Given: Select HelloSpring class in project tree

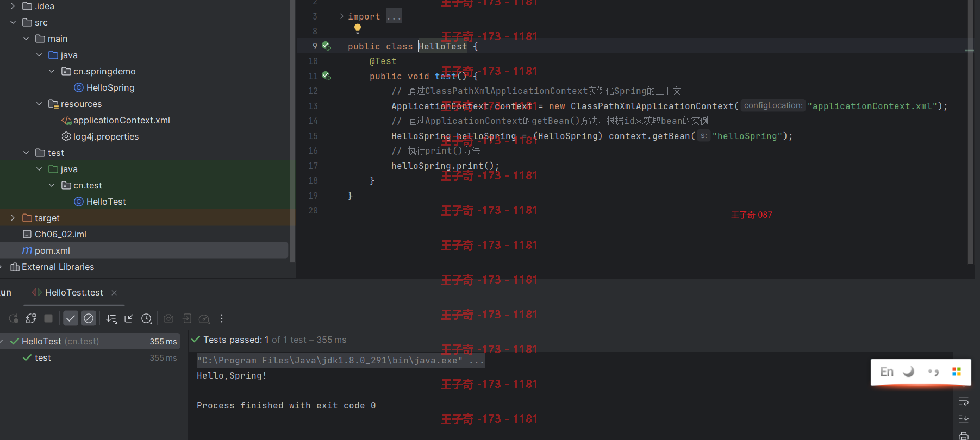Looking at the screenshot, I should click(x=104, y=87).
